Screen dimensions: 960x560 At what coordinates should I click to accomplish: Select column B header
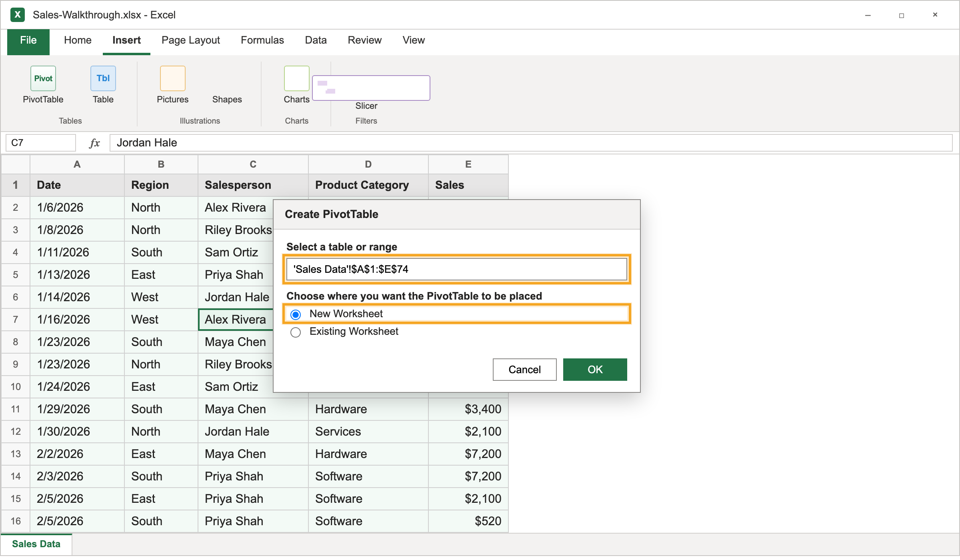point(161,164)
